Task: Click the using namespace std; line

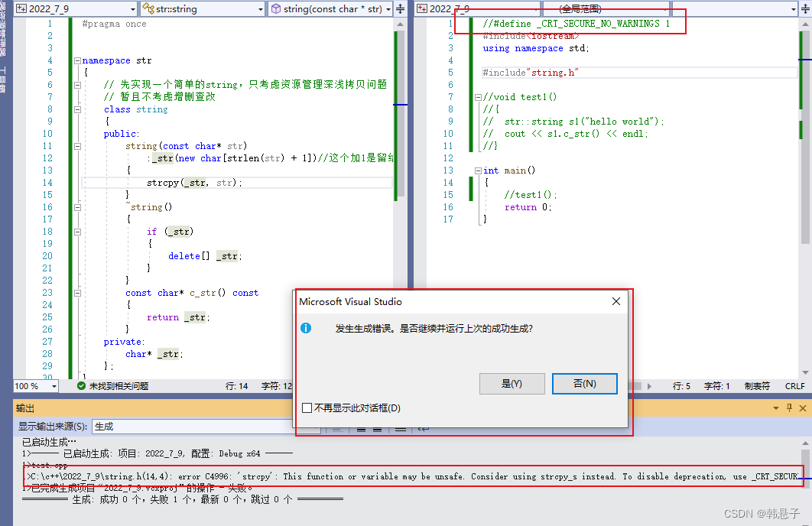Action: click(x=536, y=48)
